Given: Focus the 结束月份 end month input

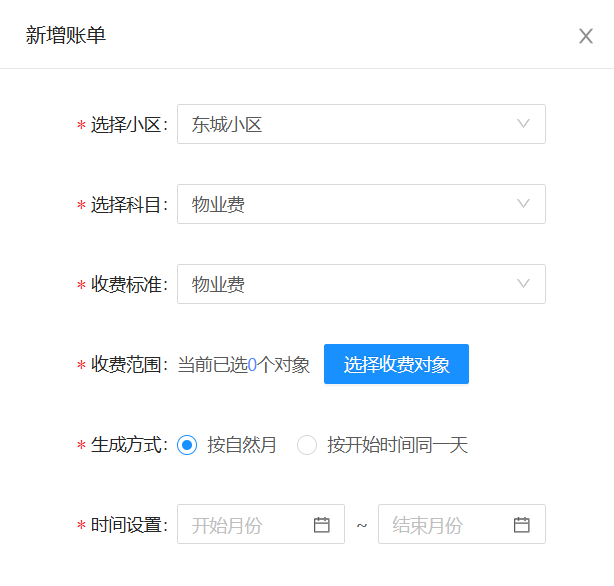Looking at the screenshot, I should (445, 524).
